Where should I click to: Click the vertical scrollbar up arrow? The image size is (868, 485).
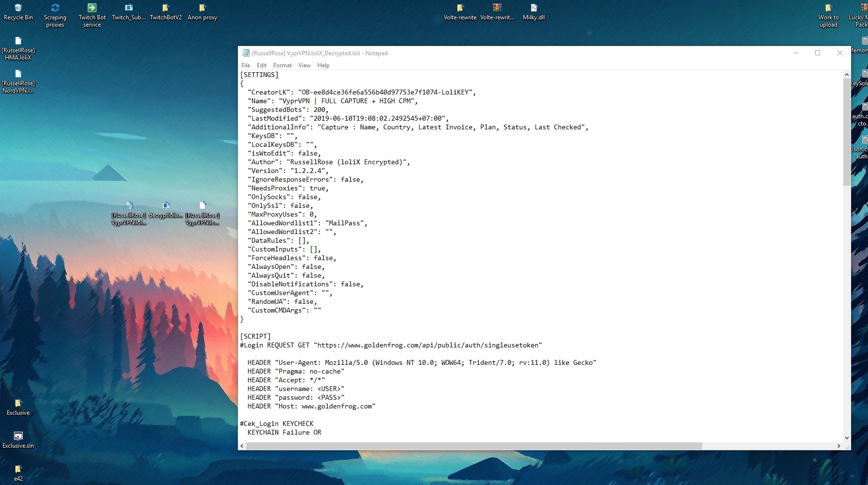[x=847, y=75]
